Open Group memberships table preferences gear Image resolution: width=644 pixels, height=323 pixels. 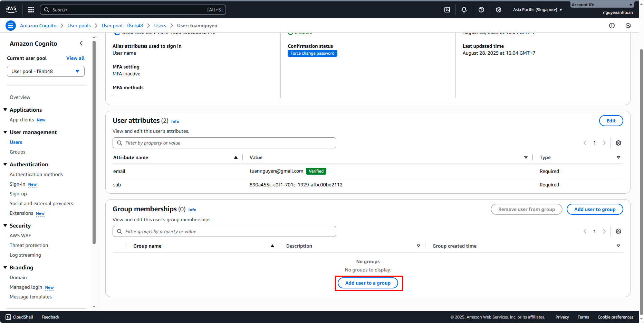pyautogui.click(x=618, y=231)
